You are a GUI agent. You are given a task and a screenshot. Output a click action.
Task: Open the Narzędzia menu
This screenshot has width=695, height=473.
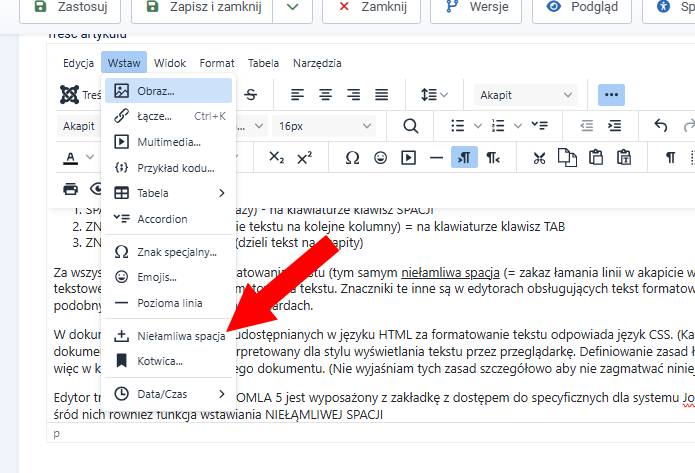tap(317, 63)
